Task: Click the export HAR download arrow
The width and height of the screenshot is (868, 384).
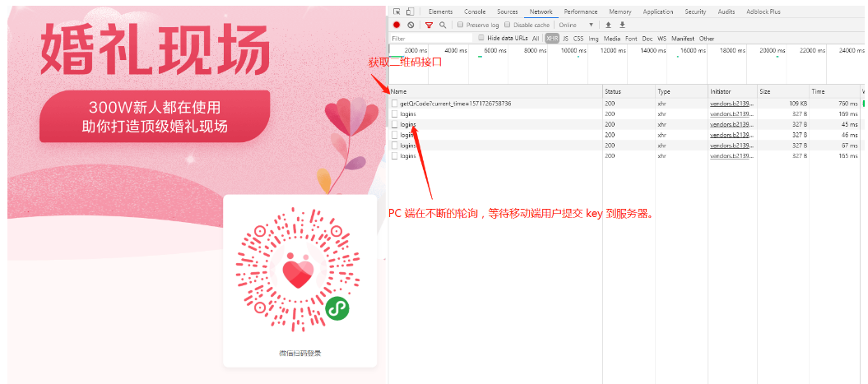Action: click(622, 25)
